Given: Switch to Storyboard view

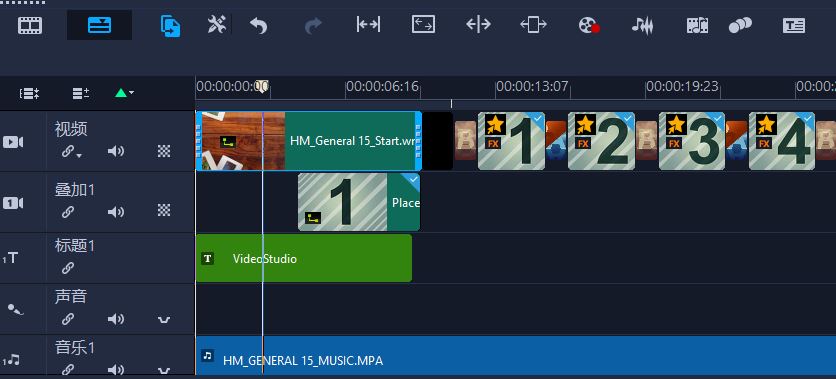Looking at the screenshot, I should [30, 25].
